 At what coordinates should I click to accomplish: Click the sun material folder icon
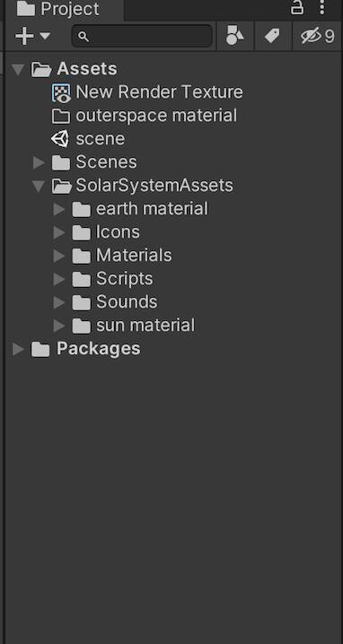82,326
